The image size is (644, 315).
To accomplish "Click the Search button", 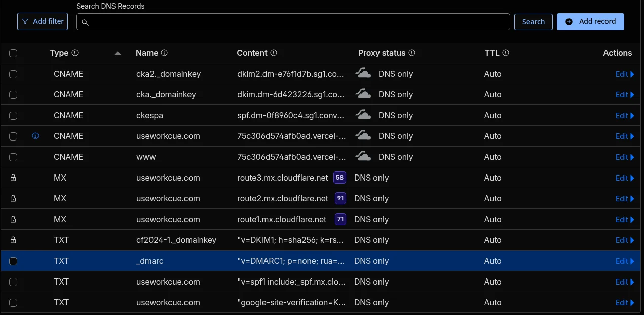I will coord(534,22).
